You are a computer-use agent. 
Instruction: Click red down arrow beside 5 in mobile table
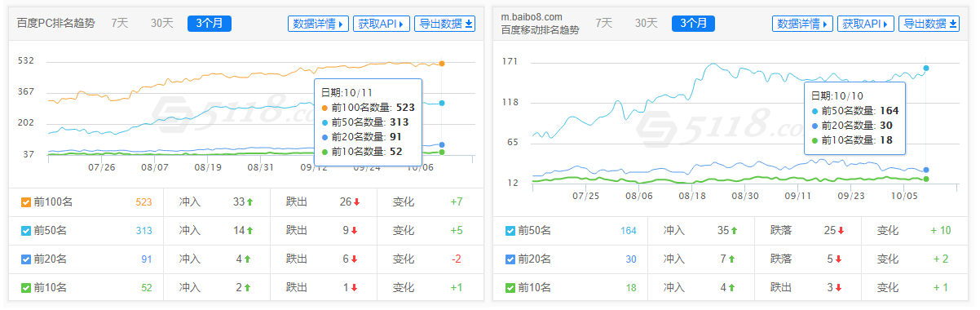[838, 259]
